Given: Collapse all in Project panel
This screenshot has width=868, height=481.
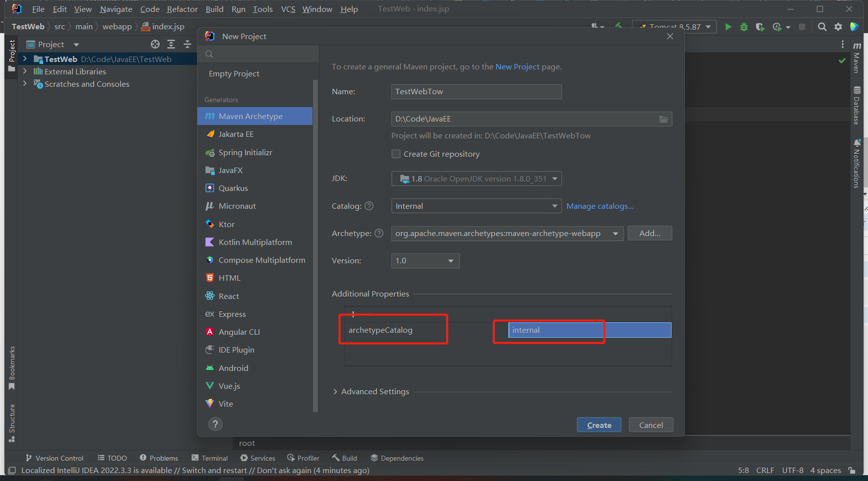Looking at the screenshot, I should click(x=187, y=44).
